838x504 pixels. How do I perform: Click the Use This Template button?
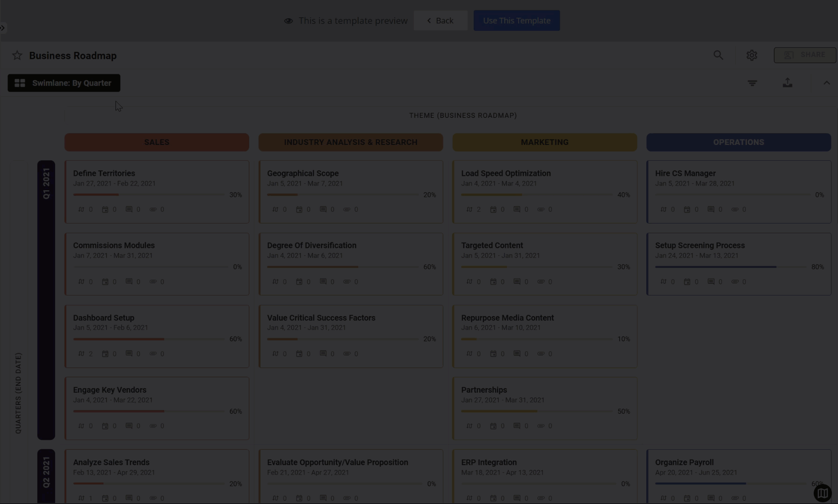pos(516,21)
